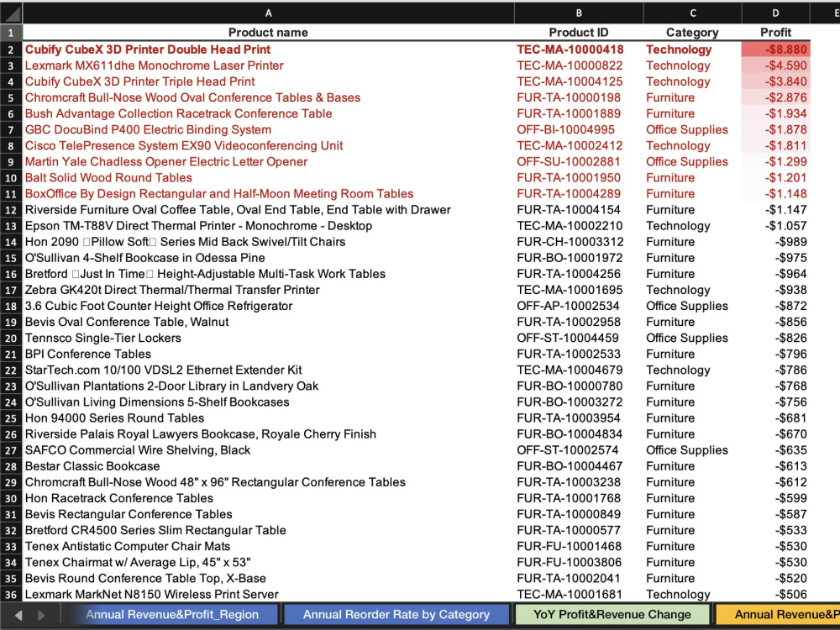
Task: Select product ID FUR-CH-10003312
Action: 579,242
